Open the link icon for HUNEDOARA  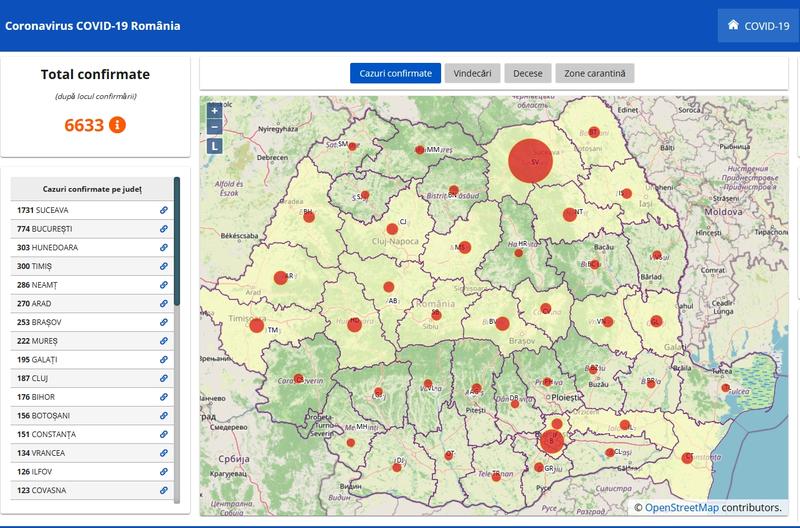[164, 248]
